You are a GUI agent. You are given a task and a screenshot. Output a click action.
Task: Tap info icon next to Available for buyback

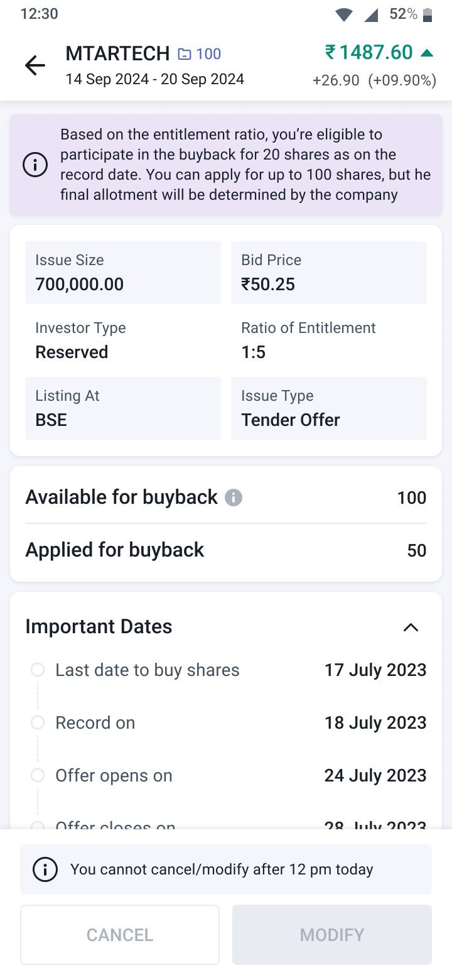coord(234,498)
